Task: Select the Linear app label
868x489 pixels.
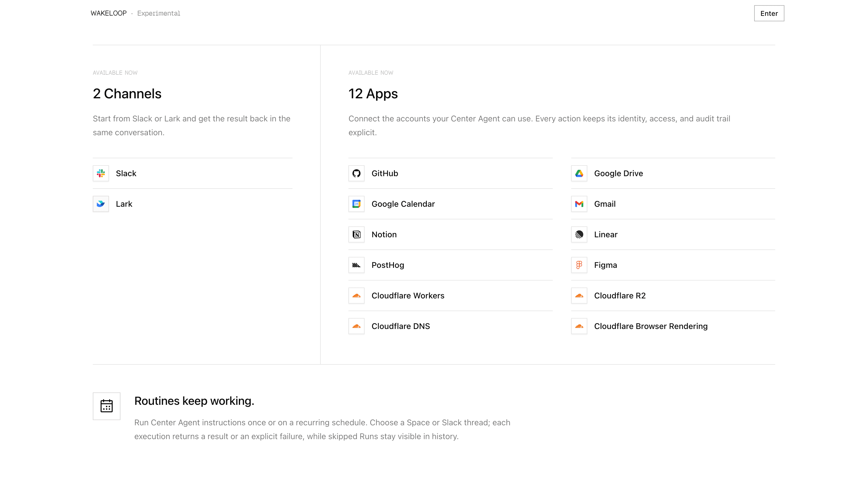Action: [x=605, y=235]
